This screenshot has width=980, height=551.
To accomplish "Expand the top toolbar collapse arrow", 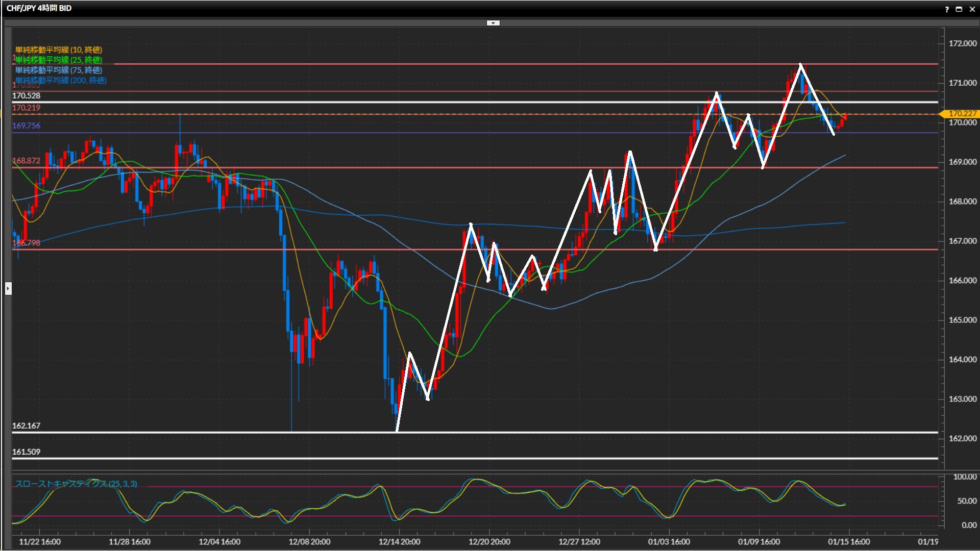I will 493,23.
